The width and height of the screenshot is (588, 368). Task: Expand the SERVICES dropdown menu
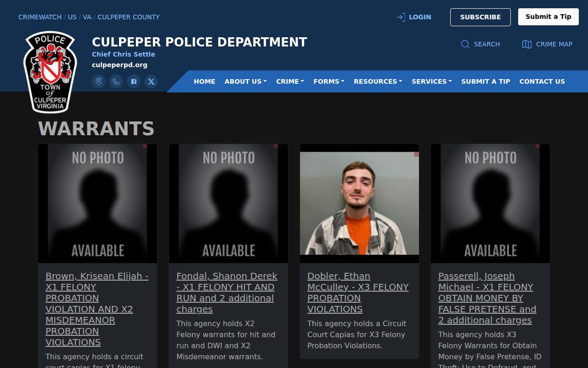pyautogui.click(x=432, y=81)
